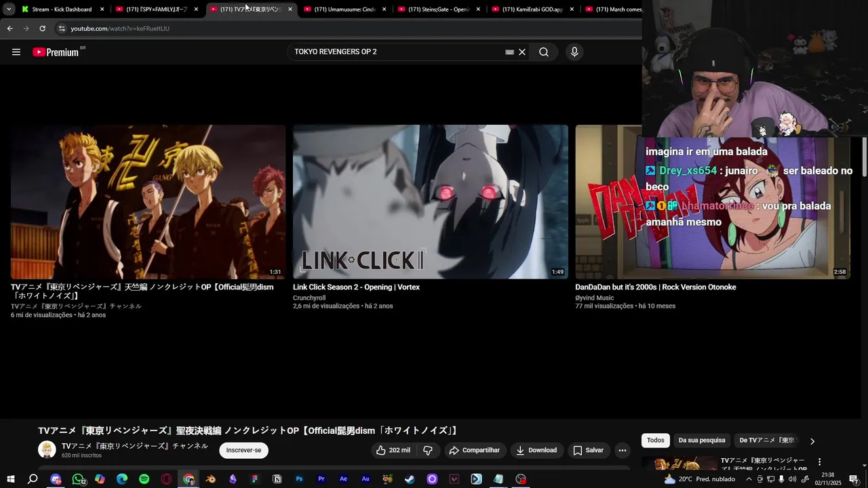Image resolution: width=868 pixels, height=488 pixels.
Task: Open channel name TVアニメ『東京リベンジャーズ』チャンネル below video title
Action: pos(135,446)
